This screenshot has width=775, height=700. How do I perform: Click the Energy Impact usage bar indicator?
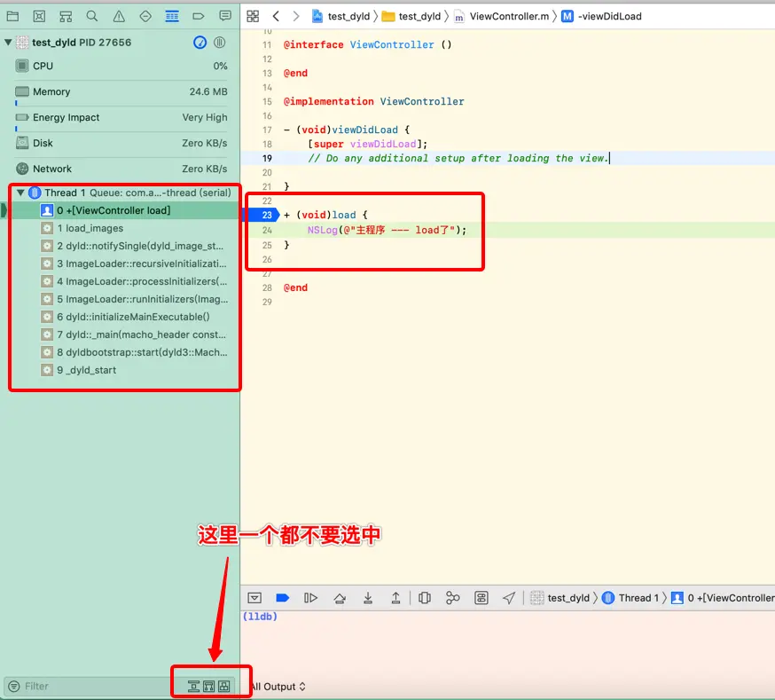[16, 129]
